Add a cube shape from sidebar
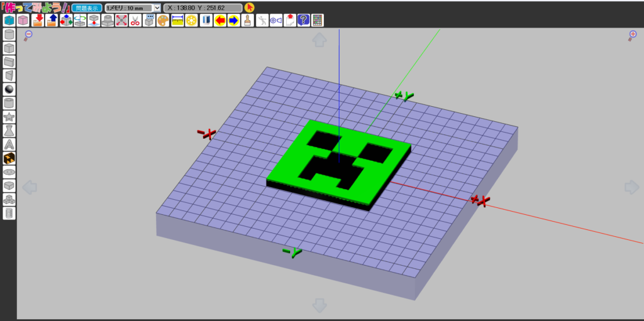Image resolution: width=644 pixels, height=321 pixels. [x=9, y=48]
